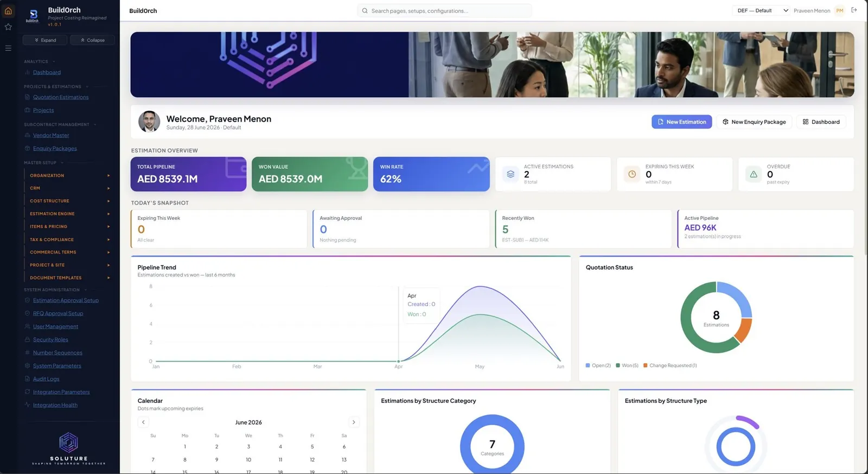Open Security Roles link
The width and height of the screenshot is (868, 474).
(50, 339)
